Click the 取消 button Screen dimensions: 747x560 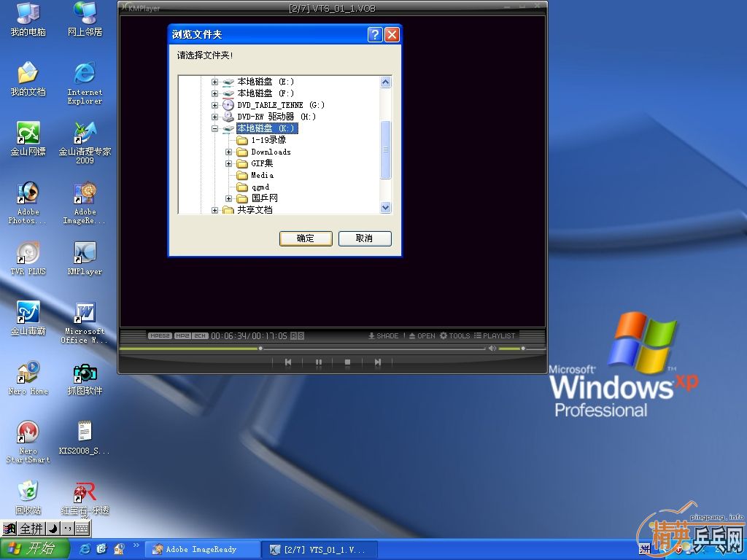(365, 238)
